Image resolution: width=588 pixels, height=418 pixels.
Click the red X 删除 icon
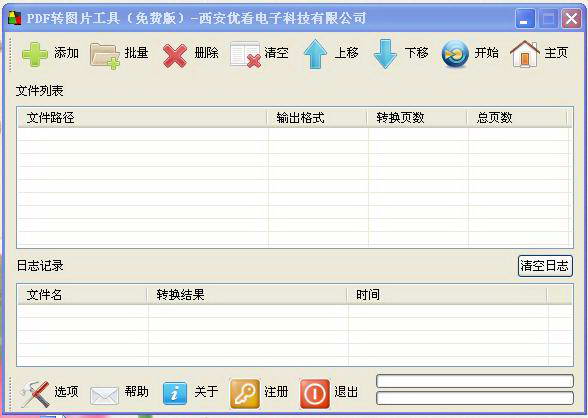pos(175,55)
